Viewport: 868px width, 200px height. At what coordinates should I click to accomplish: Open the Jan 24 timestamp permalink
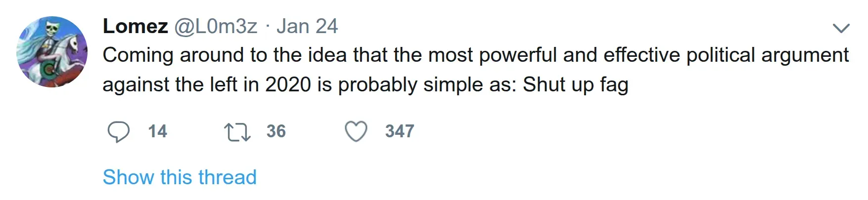(307, 26)
